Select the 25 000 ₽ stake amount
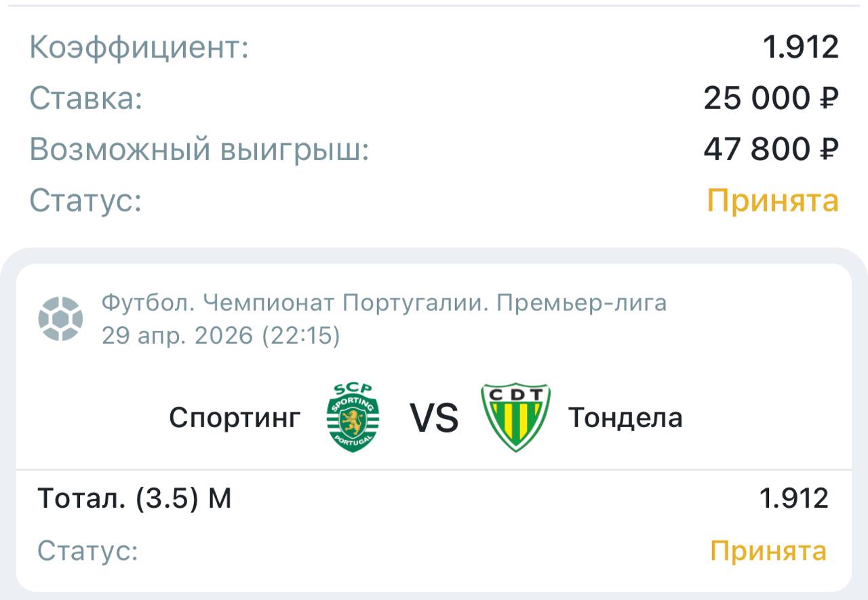Image resolution: width=868 pixels, height=600 pixels. pyautogui.click(x=771, y=98)
